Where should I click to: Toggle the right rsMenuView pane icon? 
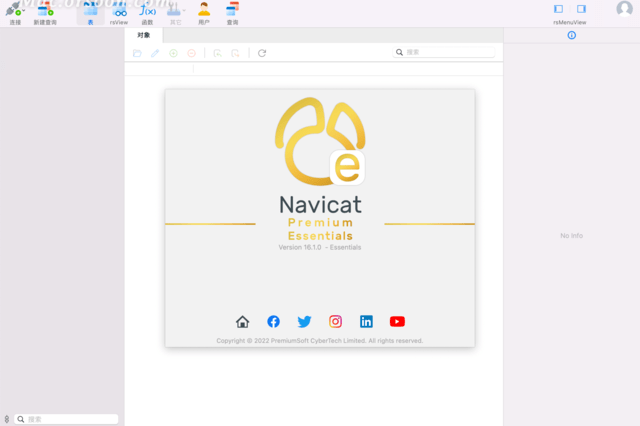[x=581, y=9]
